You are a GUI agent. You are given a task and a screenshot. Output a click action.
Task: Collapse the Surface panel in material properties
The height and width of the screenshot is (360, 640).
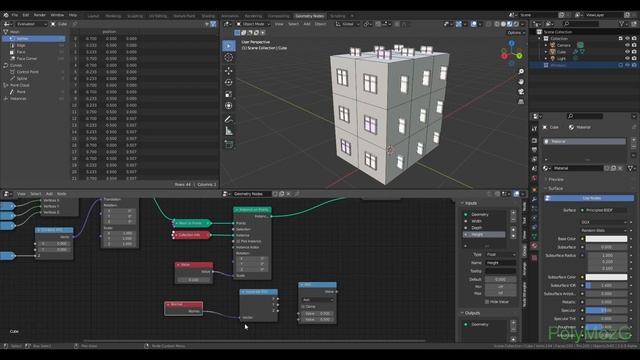pos(555,188)
